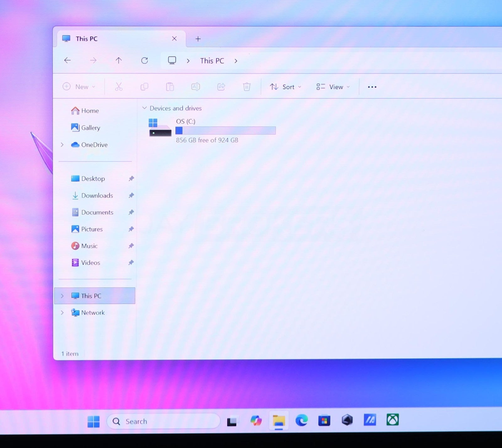Add a new File Explorer tab

(198, 39)
